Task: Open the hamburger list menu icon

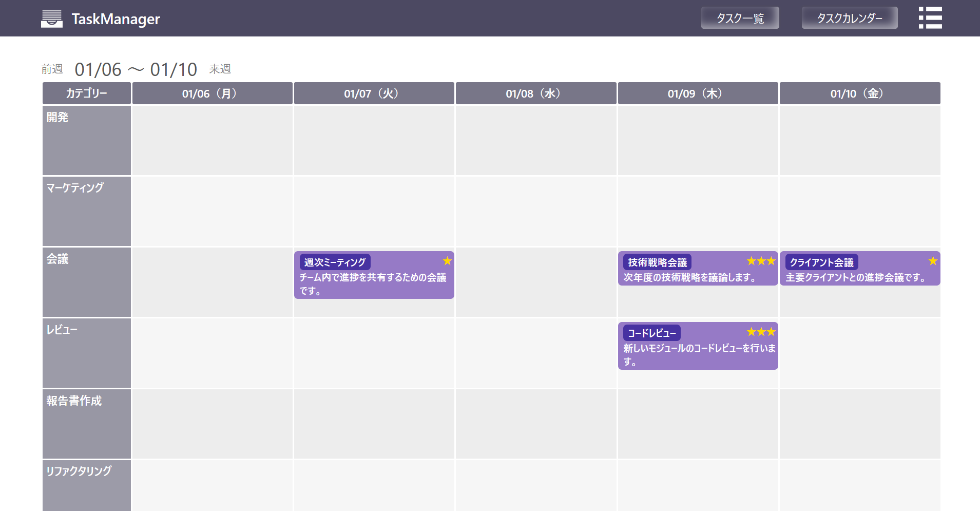Action: click(x=930, y=18)
